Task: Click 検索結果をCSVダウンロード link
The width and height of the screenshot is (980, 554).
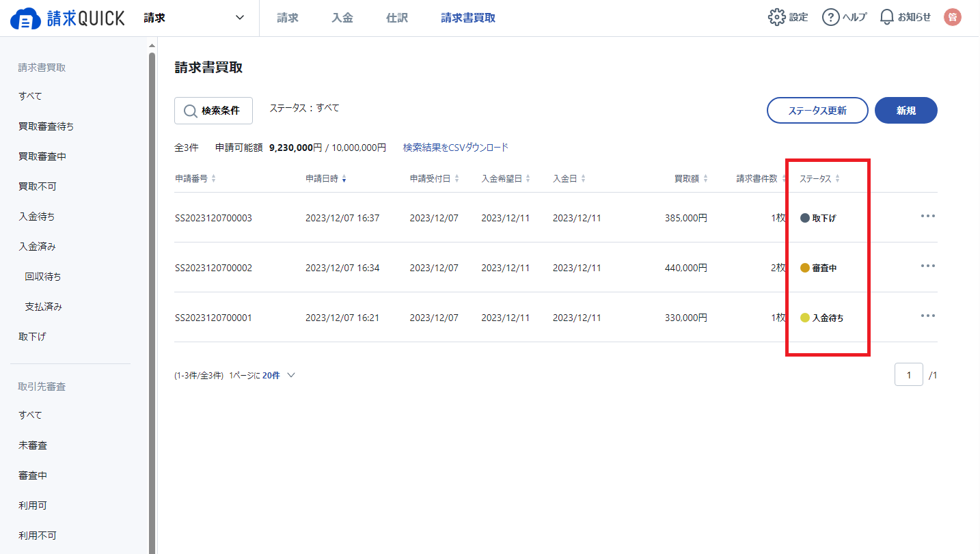Action: coord(456,148)
